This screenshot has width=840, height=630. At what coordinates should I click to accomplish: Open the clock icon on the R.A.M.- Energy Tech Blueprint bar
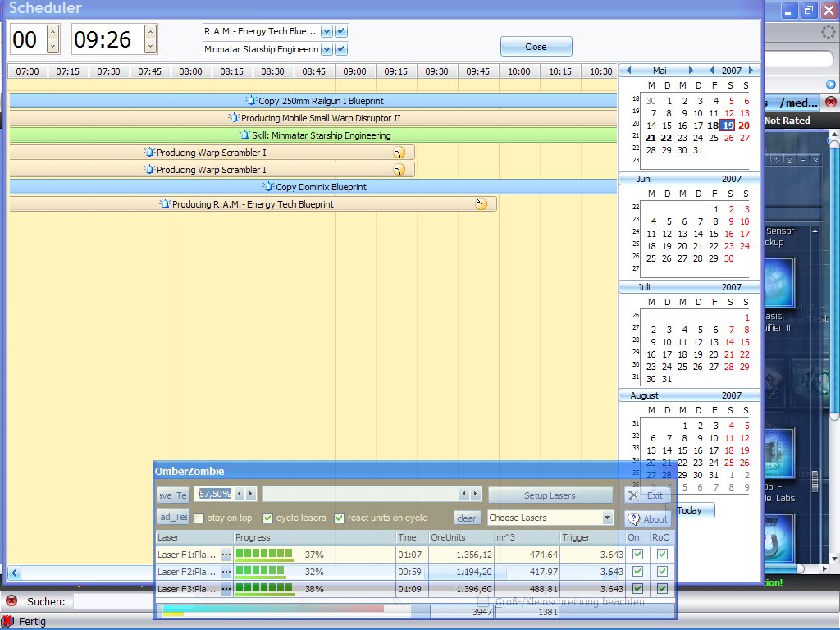click(481, 203)
